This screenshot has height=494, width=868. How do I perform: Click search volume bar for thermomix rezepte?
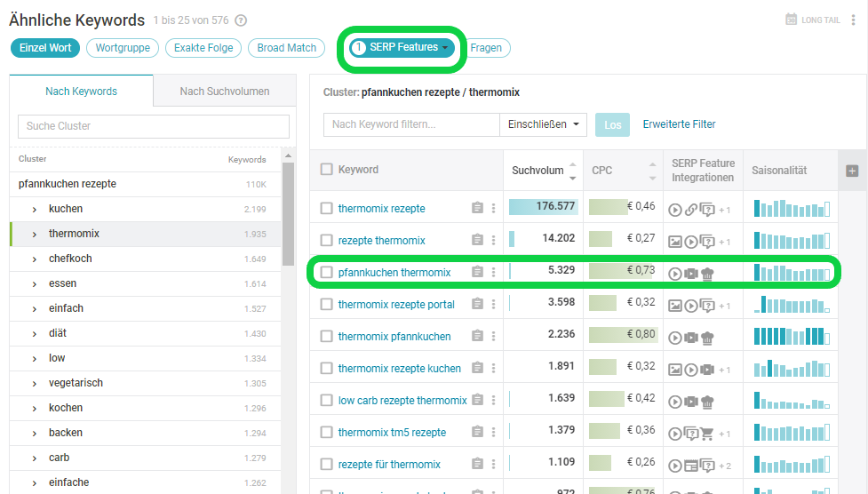543,206
